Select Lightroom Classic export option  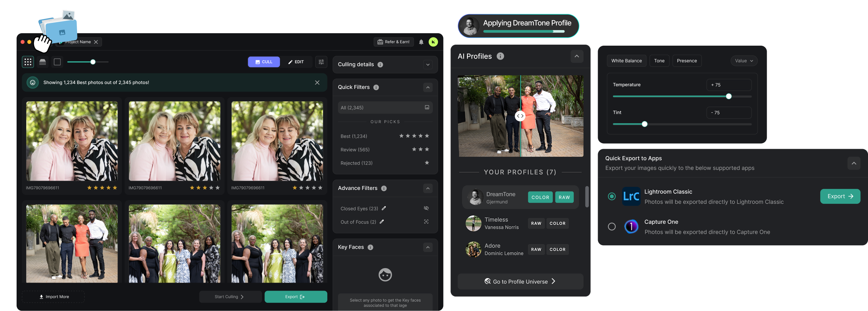[612, 196]
